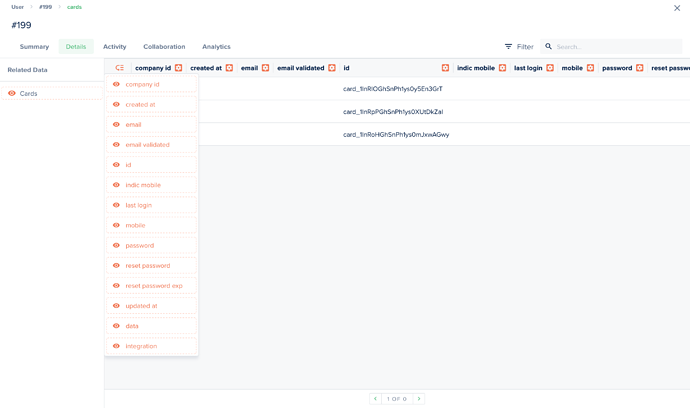Switch to the Activity tab
This screenshot has height=408, width=690.
tap(114, 47)
